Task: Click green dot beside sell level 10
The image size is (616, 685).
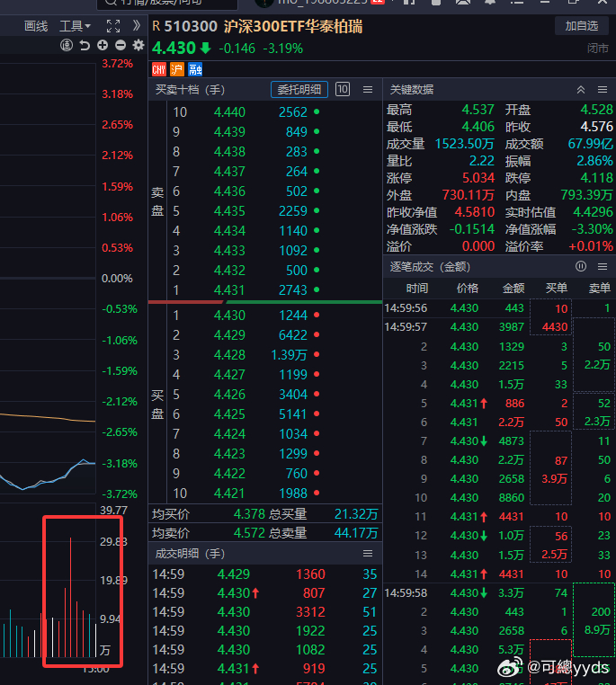Action: click(x=317, y=111)
